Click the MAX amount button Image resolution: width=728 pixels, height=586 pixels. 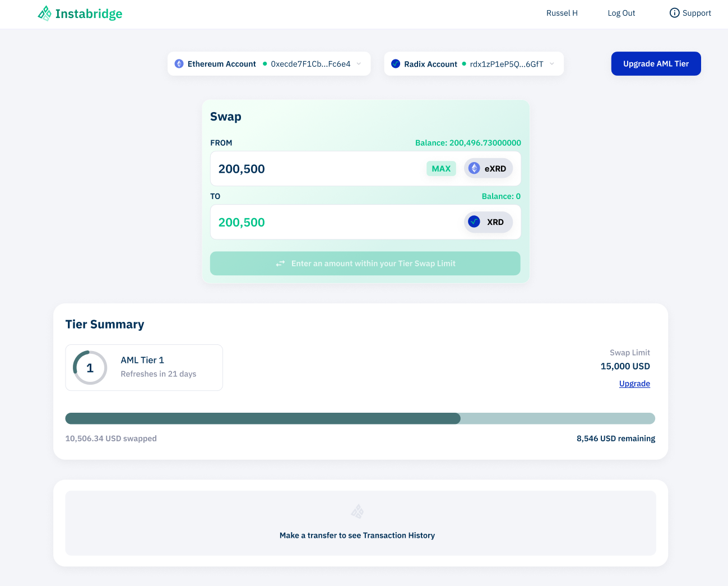[441, 168]
